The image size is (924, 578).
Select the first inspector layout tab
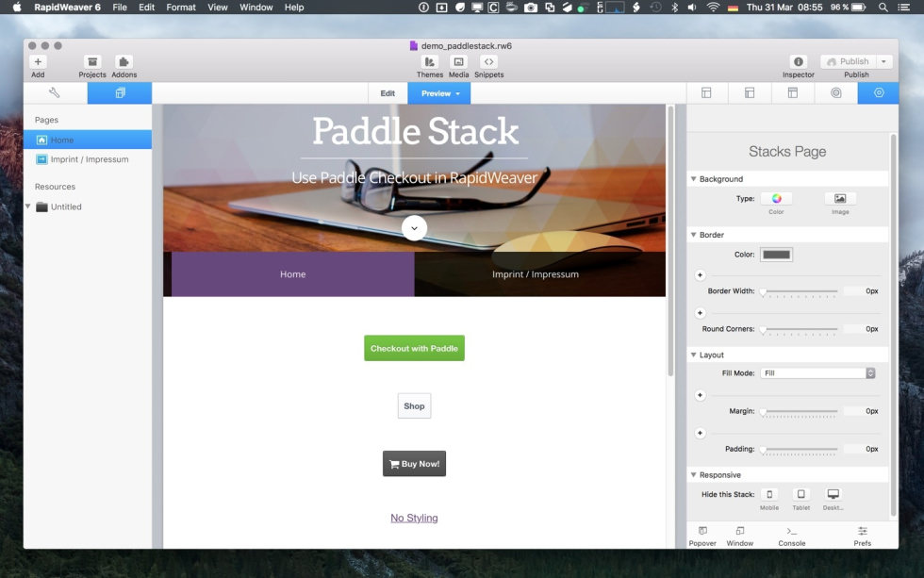pos(706,93)
